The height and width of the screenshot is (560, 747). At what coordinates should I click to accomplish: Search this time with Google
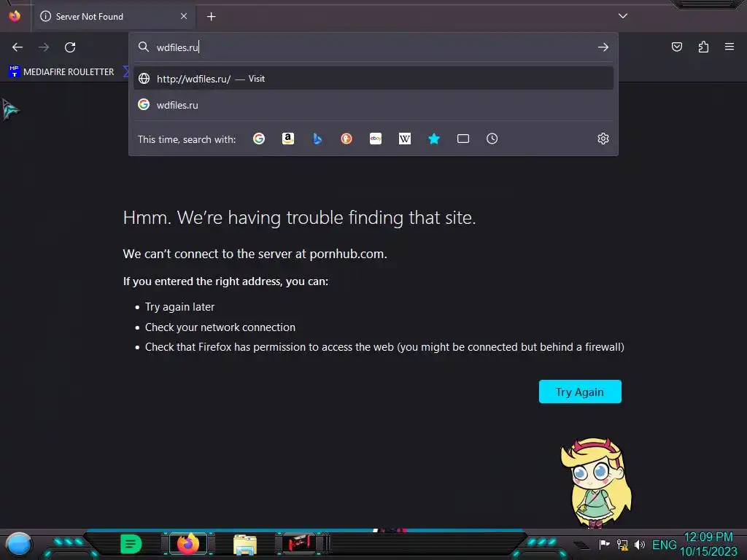click(x=259, y=139)
